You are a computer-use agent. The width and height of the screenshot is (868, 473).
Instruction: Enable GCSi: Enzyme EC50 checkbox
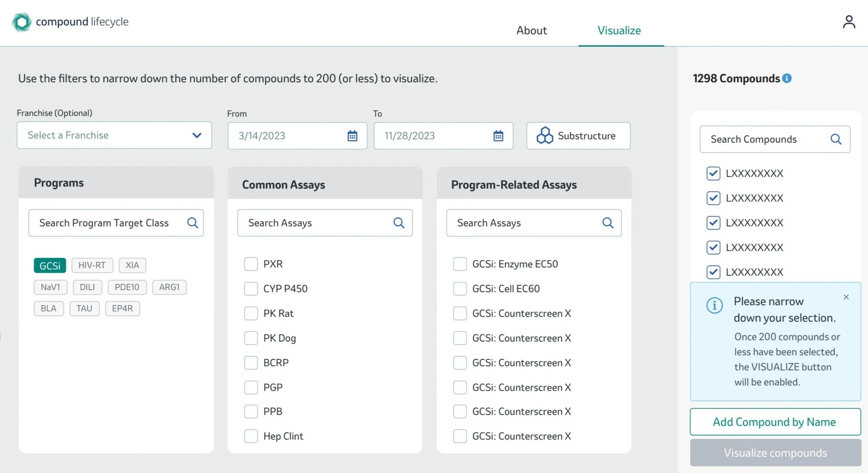[459, 264]
